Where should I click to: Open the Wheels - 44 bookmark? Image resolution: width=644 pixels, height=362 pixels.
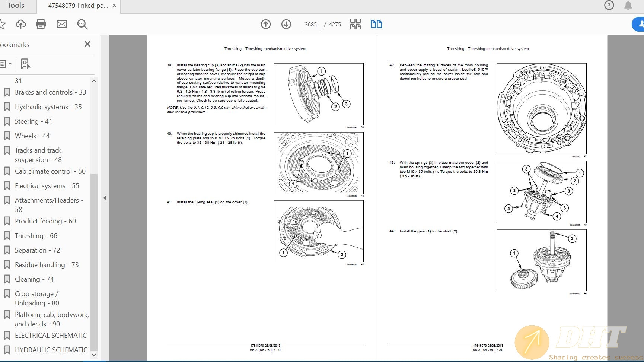tap(32, 136)
